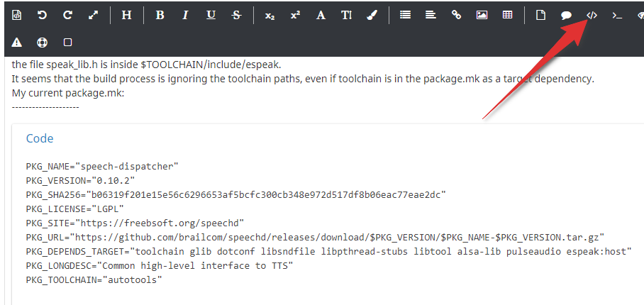This screenshot has height=305, width=644.
Task: Insert a bulleted list
Action: coord(405,15)
